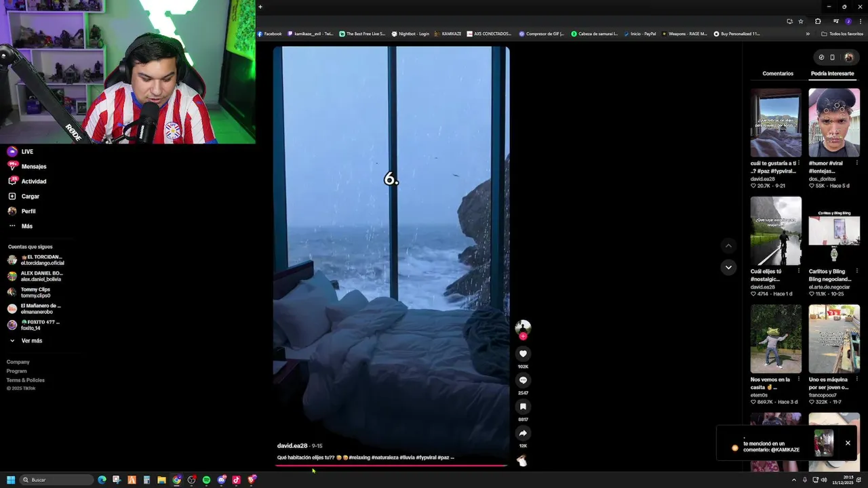Viewport: 868px width, 488px height.
Task: Open the get-app phone icon
Action: point(833,58)
